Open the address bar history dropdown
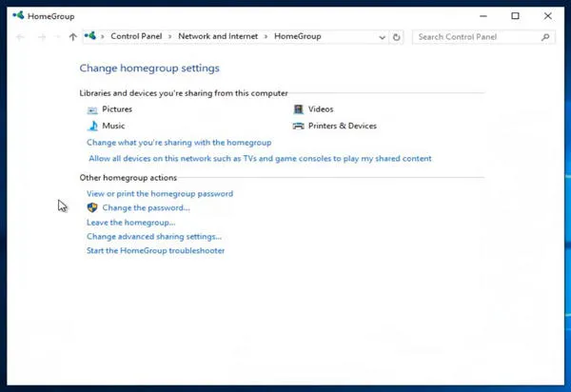The height and width of the screenshot is (392, 571). (382, 37)
